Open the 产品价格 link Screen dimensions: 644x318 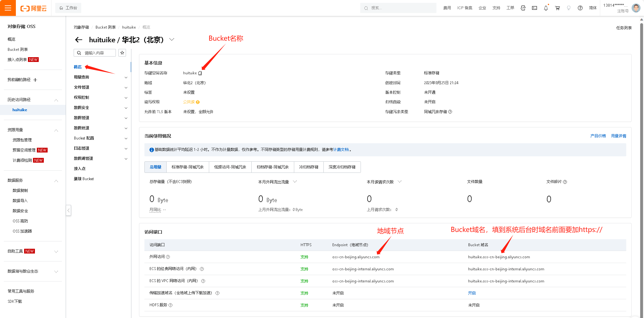pyautogui.click(x=598, y=136)
